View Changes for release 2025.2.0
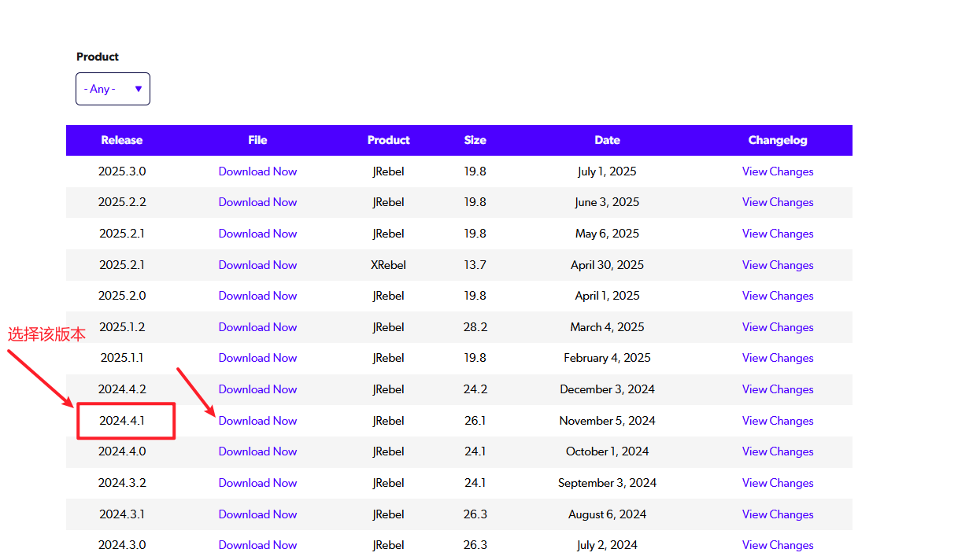This screenshot has width=958, height=560. (x=778, y=296)
